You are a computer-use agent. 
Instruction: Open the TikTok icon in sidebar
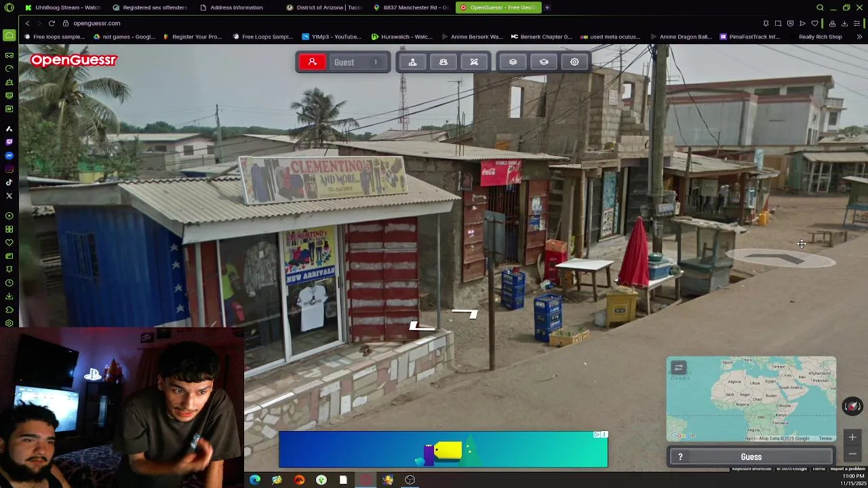click(x=9, y=182)
